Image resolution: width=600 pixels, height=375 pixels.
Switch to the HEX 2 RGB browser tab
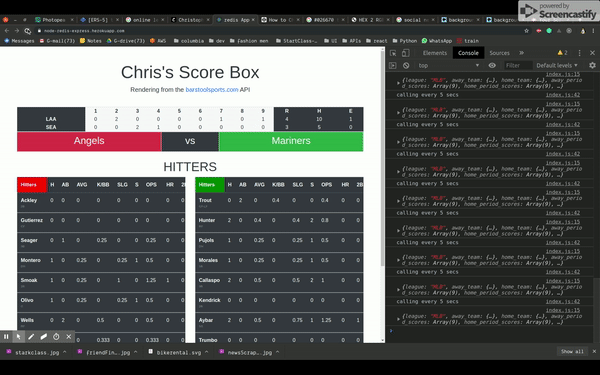click(370, 20)
